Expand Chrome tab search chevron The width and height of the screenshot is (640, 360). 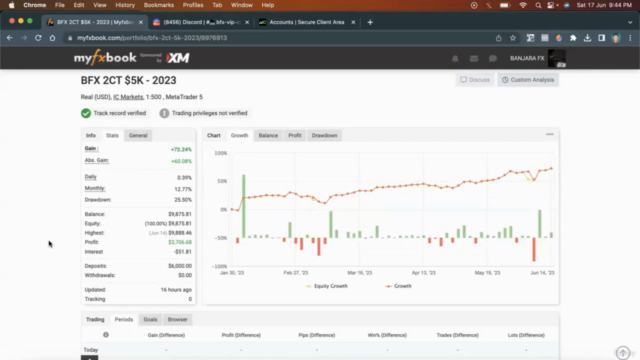click(630, 22)
